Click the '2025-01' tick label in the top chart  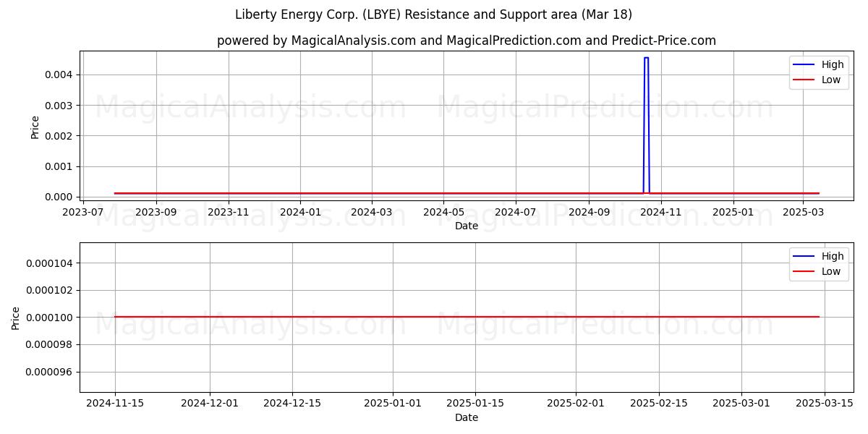[x=733, y=213]
